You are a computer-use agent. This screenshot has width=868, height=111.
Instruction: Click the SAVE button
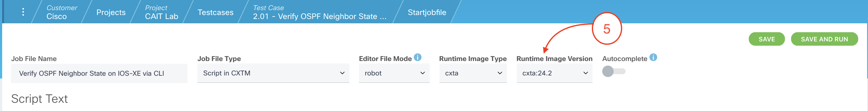(767, 39)
